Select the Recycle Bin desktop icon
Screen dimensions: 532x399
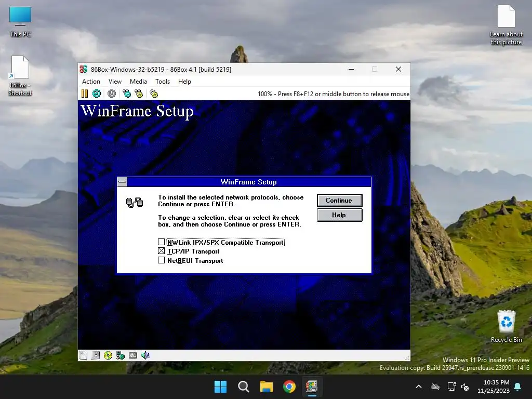pos(506,327)
